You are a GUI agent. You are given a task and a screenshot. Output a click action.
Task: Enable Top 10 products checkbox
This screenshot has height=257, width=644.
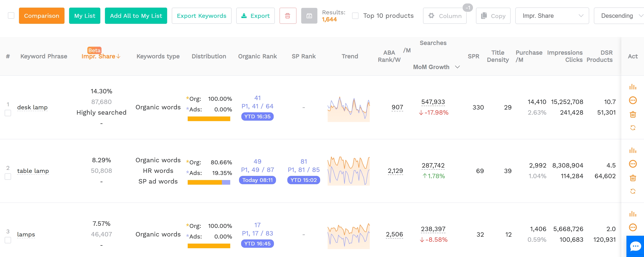pos(355,16)
